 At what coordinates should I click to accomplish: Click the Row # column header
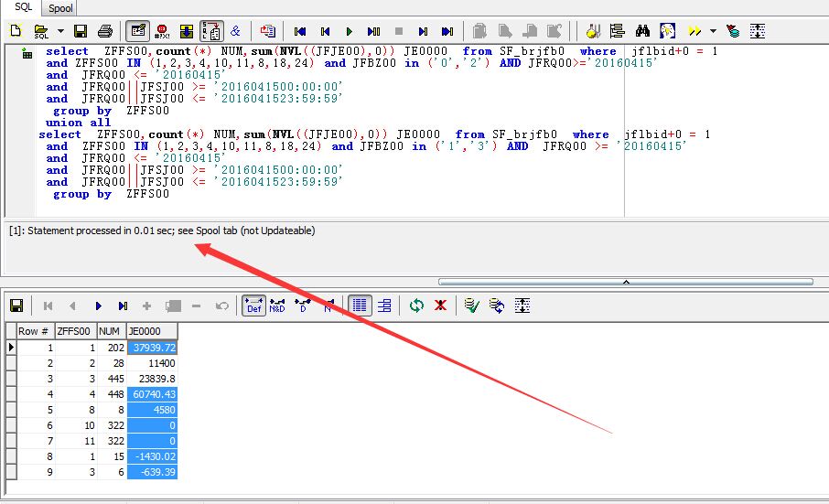[x=36, y=331]
